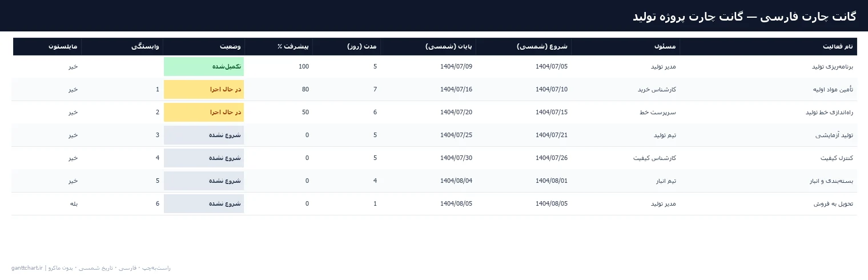Select start date 1404/07/10 cell

(524, 90)
